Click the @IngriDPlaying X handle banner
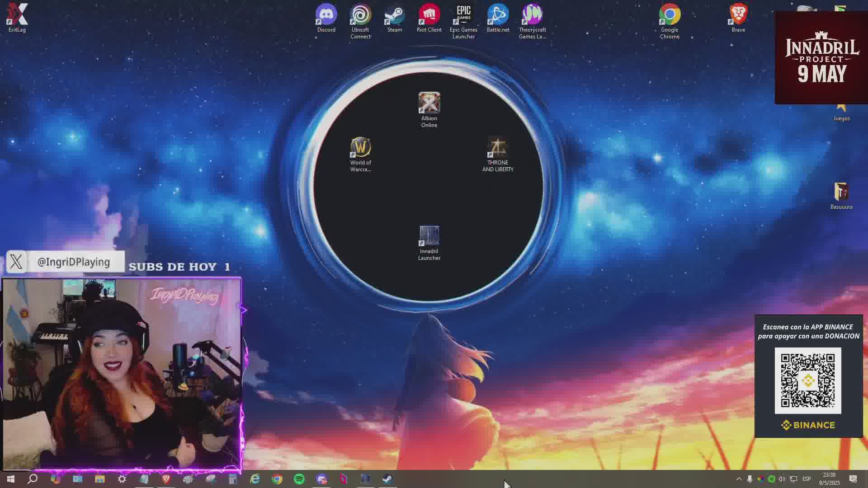 66,262
